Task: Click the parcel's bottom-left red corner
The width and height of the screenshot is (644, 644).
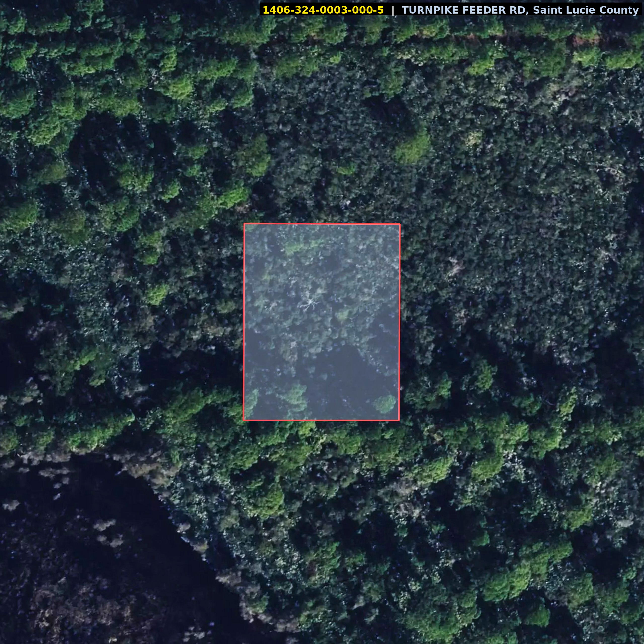Action: 244,420
